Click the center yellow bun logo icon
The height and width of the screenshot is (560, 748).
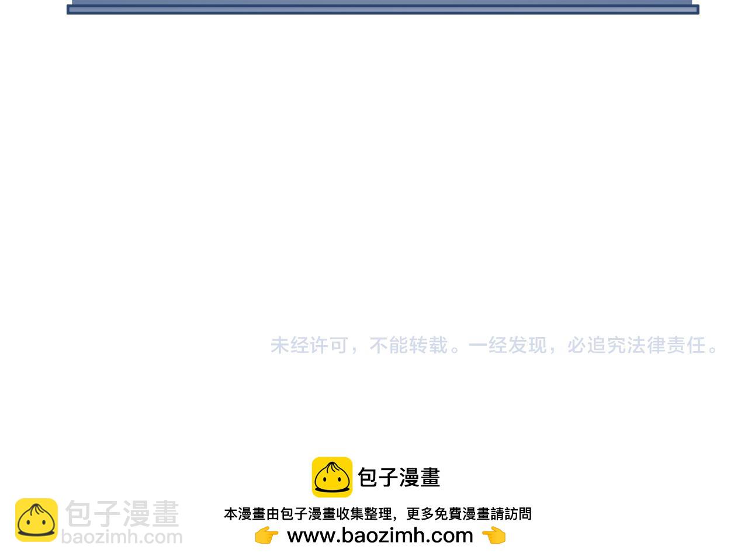tap(332, 477)
